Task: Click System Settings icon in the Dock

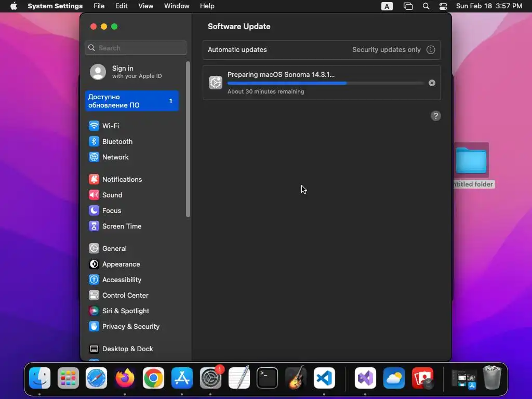Action: tap(210, 378)
